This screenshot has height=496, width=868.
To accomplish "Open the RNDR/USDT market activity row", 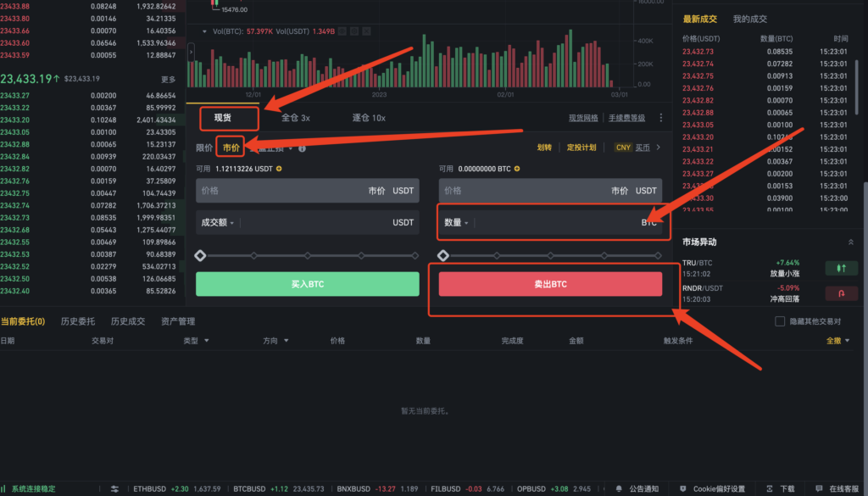I will pyautogui.click(x=770, y=293).
